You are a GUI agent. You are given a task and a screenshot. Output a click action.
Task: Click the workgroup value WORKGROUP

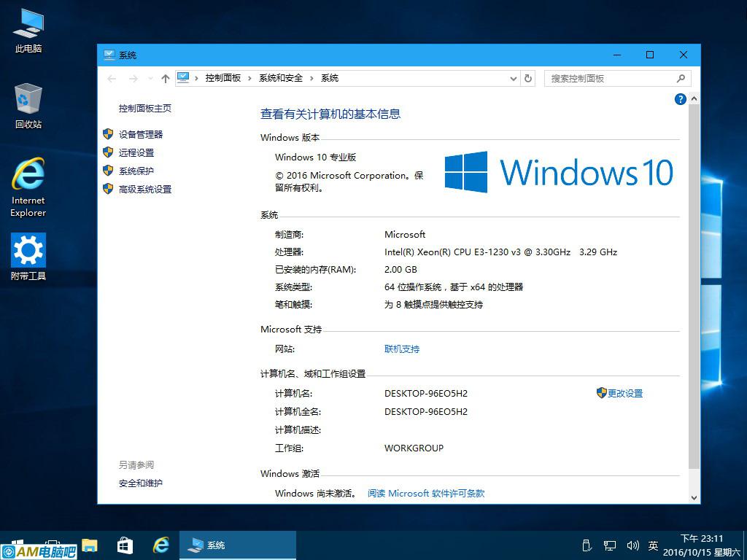click(414, 448)
